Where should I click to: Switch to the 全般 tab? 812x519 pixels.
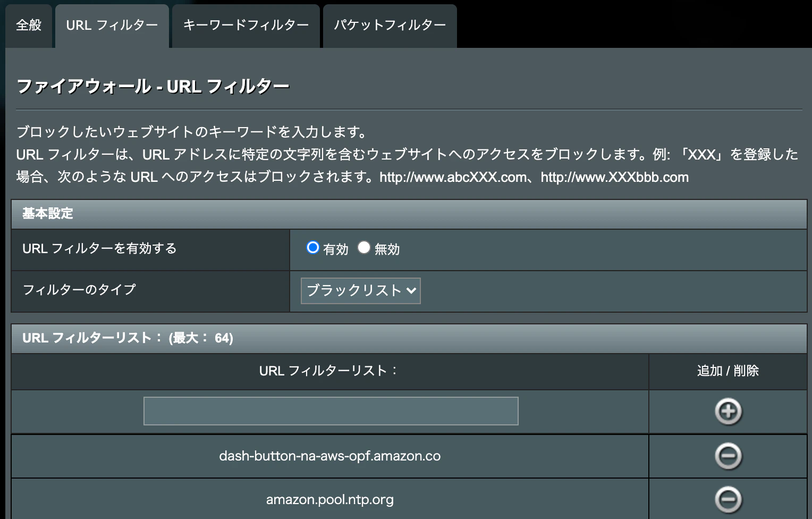tap(29, 26)
